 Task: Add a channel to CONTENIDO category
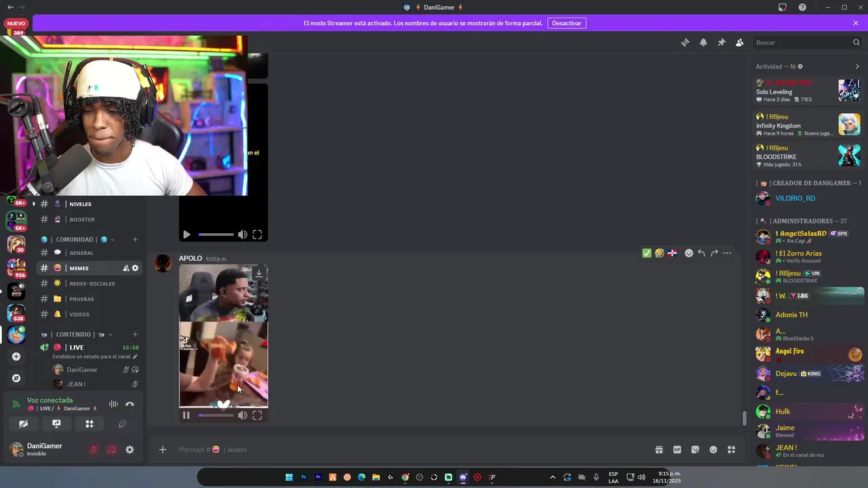coord(135,334)
